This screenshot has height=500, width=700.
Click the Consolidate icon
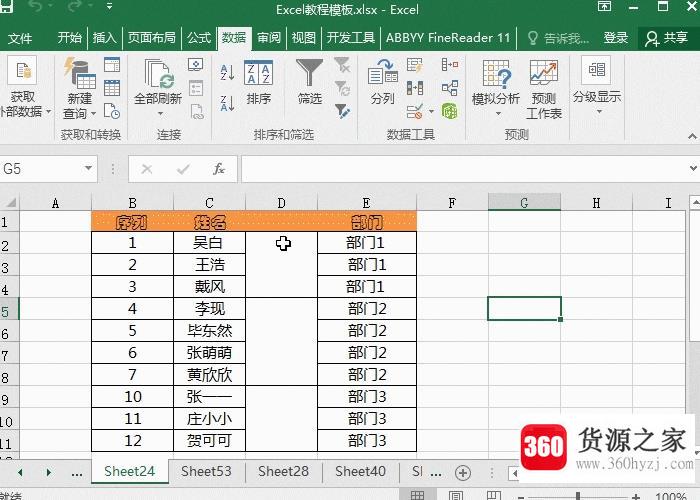(x=450, y=65)
